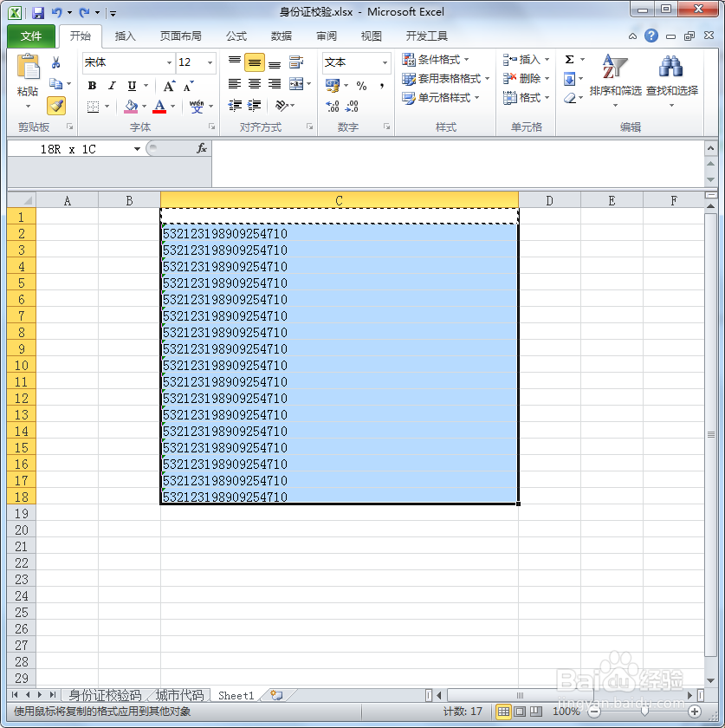Click the increase indent icon

coord(254,106)
